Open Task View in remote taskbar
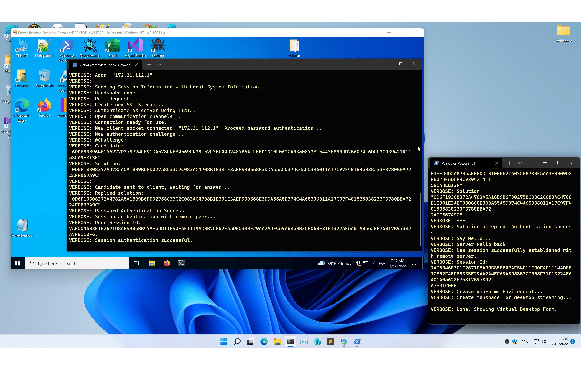 [x=136, y=263]
